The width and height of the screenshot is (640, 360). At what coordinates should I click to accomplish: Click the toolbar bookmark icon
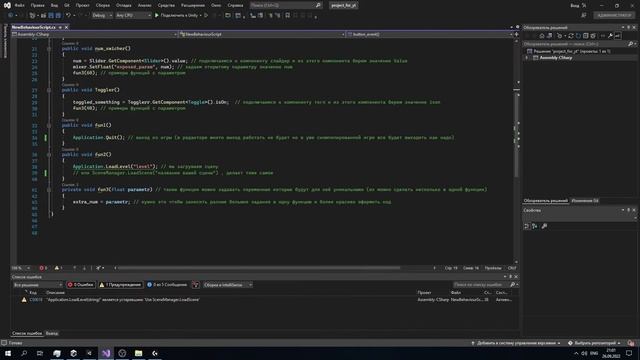tap(287, 15)
